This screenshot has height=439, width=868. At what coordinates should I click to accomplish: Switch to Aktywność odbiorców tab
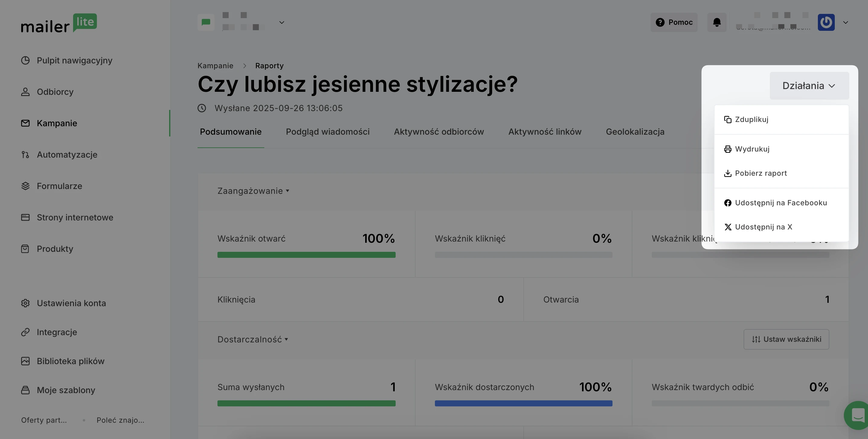(x=439, y=132)
